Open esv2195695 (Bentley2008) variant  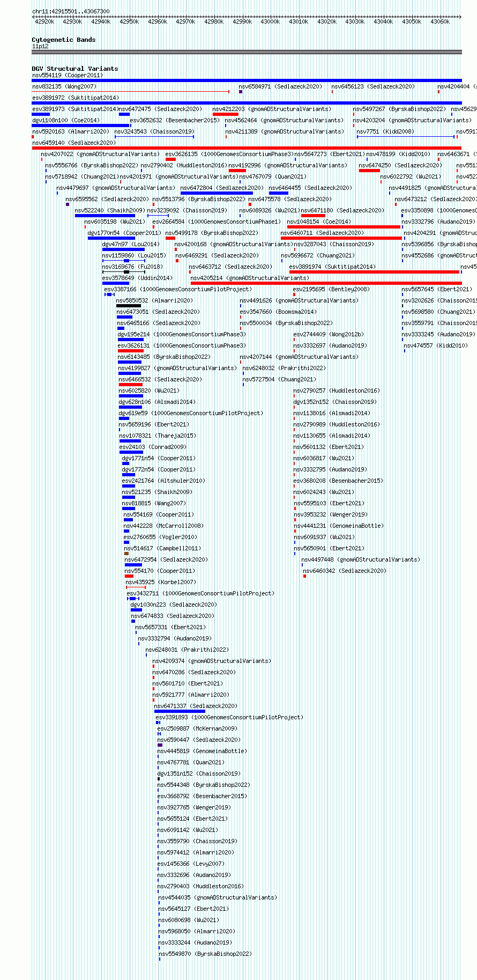pyautogui.click(x=332, y=290)
